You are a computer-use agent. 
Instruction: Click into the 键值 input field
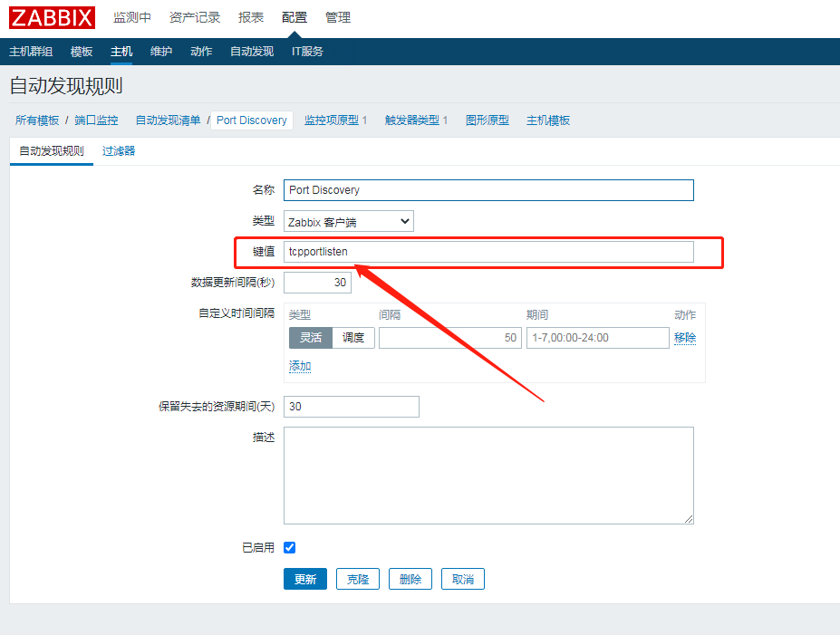click(x=488, y=251)
